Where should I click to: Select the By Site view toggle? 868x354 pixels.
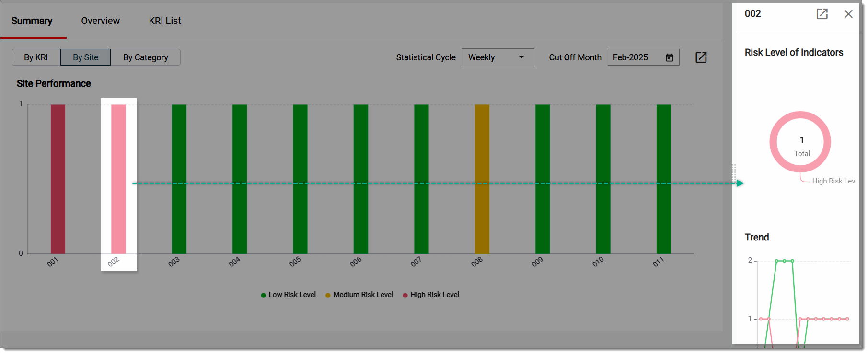point(85,57)
